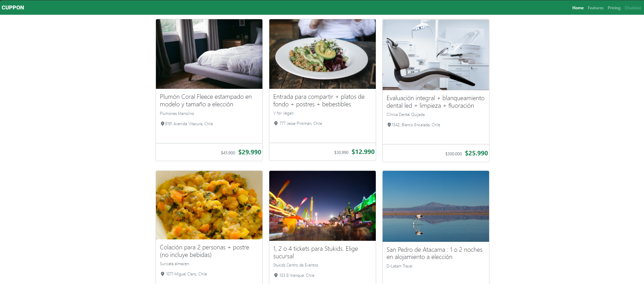Click the $29.990 discounted price
644x284 pixels.
click(x=250, y=152)
